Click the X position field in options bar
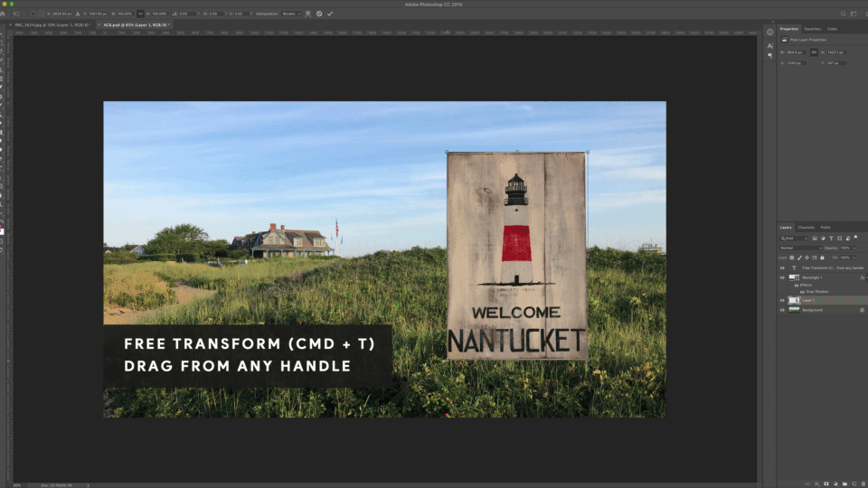 coord(62,14)
